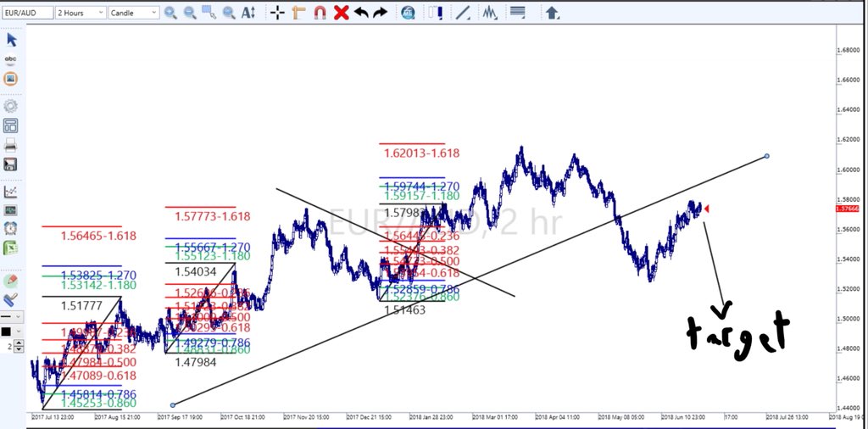Increase line width with stepper up arrow

[19, 343]
